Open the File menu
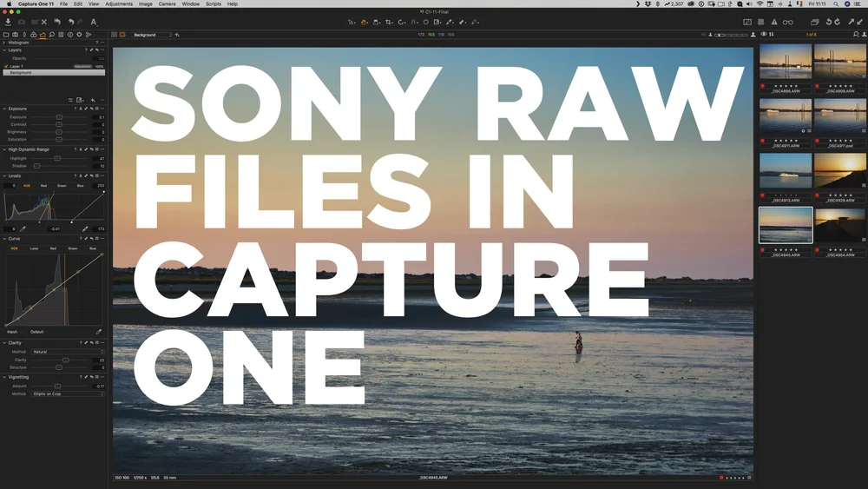Viewport: 868px width, 489px height. [63, 3]
